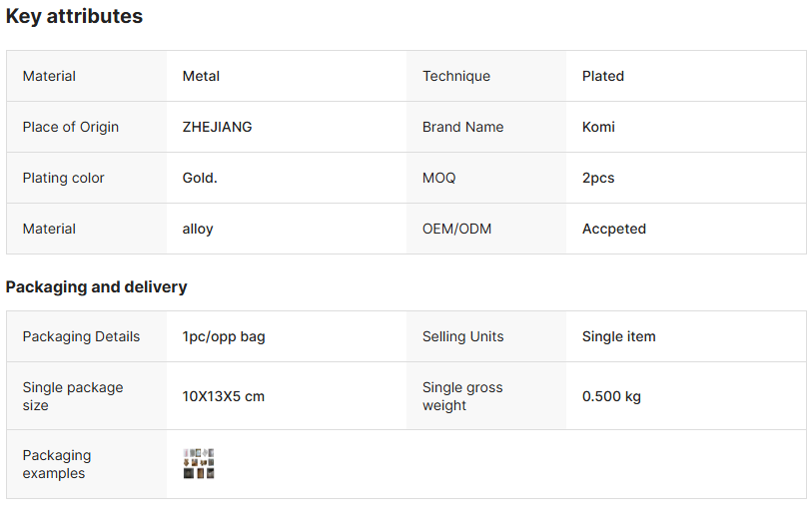This screenshot has height=513, width=812.
Task: Select the 1pc/opp bag packaging value
Action: click(224, 336)
